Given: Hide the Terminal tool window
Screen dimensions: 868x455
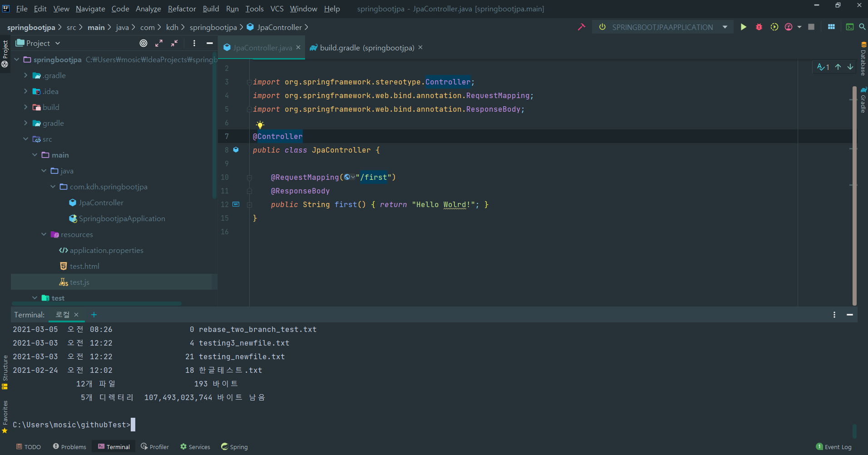Looking at the screenshot, I should click(x=850, y=315).
